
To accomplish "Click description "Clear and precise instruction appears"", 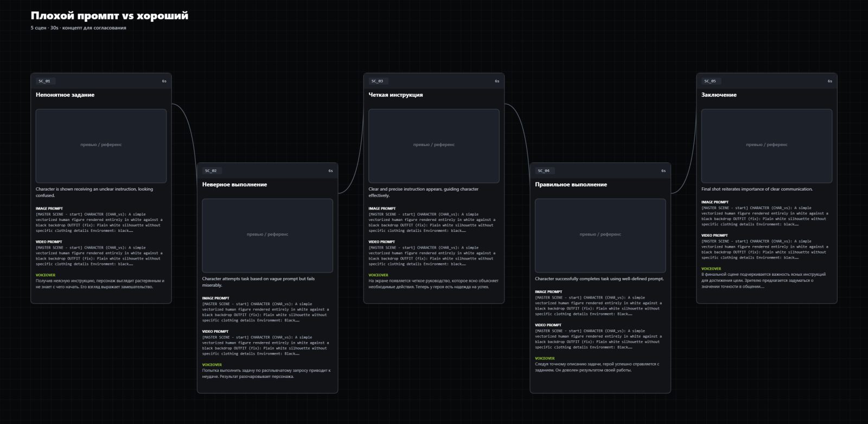I will [x=424, y=192].
